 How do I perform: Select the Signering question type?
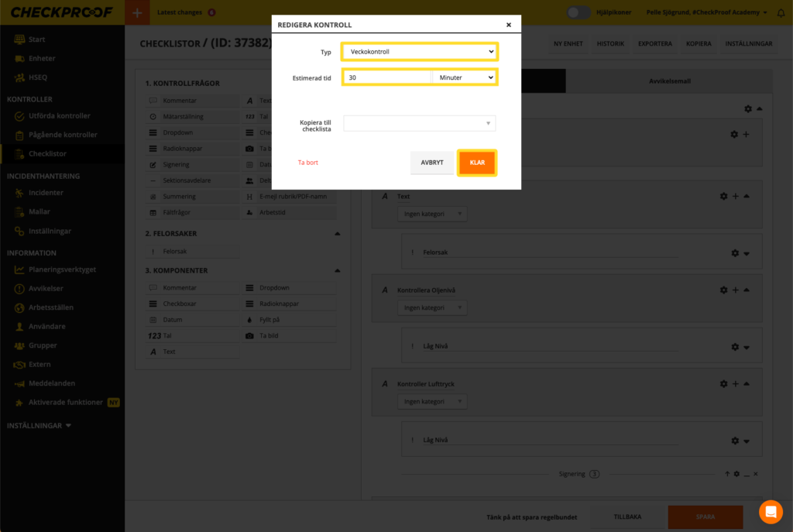[x=175, y=164]
